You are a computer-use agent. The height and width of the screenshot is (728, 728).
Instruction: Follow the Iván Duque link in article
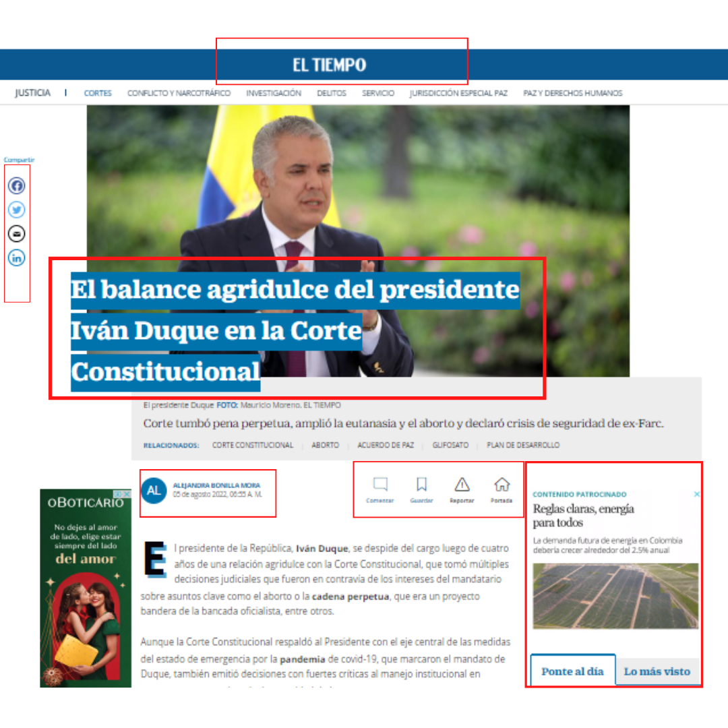tap(322, 548)
